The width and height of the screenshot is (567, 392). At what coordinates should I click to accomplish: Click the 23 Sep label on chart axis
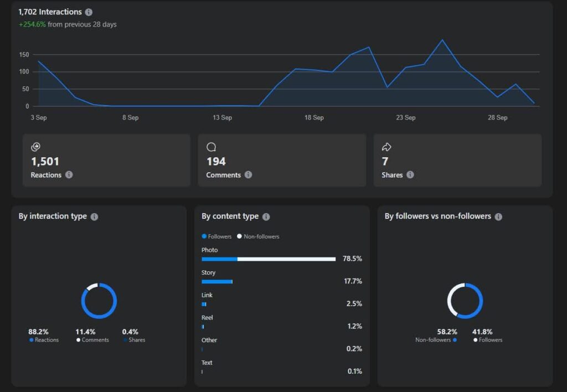(406, 118)
